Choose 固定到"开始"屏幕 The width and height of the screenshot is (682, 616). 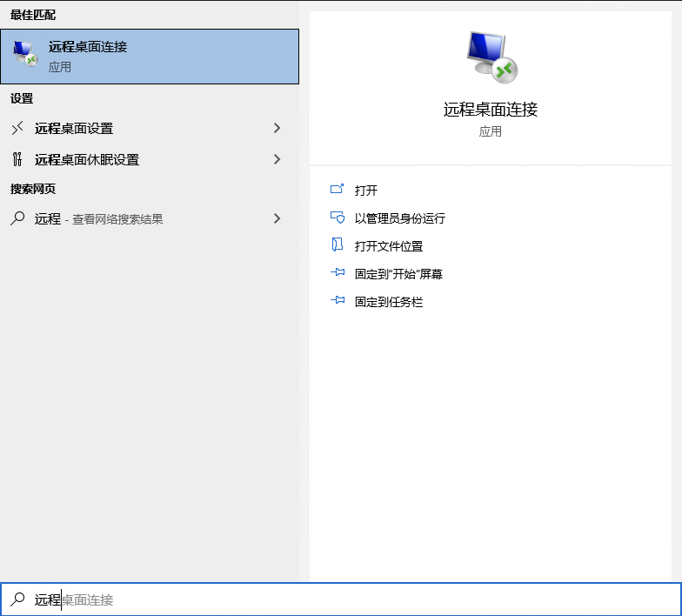point(398,273)
